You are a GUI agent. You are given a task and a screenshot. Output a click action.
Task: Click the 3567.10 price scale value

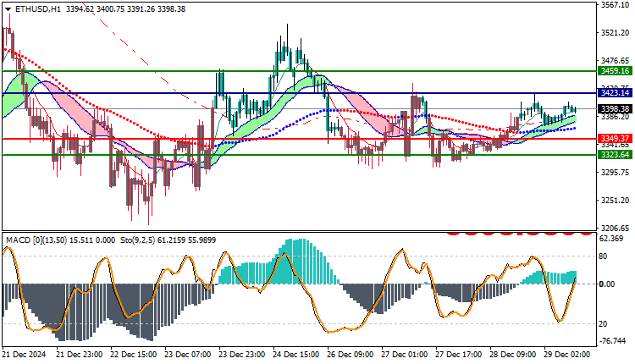[616, 5]
